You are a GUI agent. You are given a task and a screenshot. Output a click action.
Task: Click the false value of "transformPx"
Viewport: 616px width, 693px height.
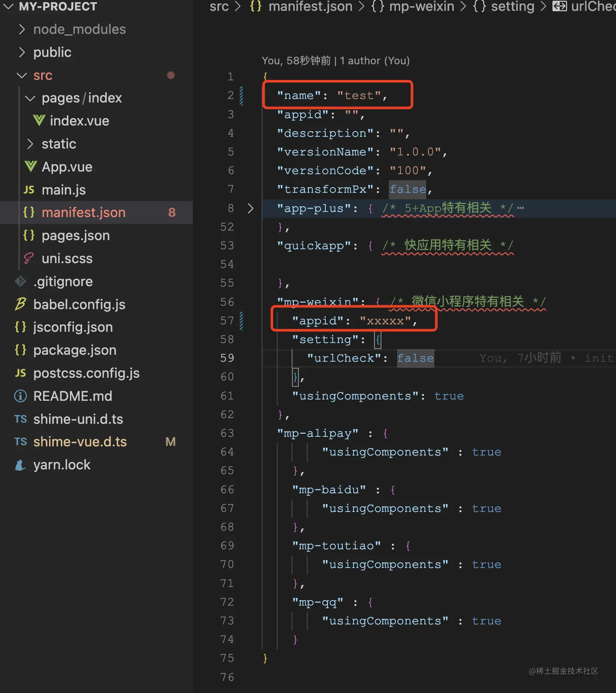click(407, 189)
